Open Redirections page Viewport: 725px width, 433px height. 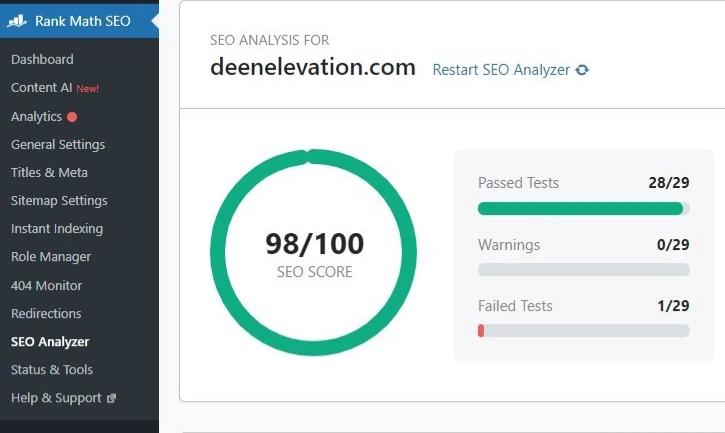click(x=46, y=314)
